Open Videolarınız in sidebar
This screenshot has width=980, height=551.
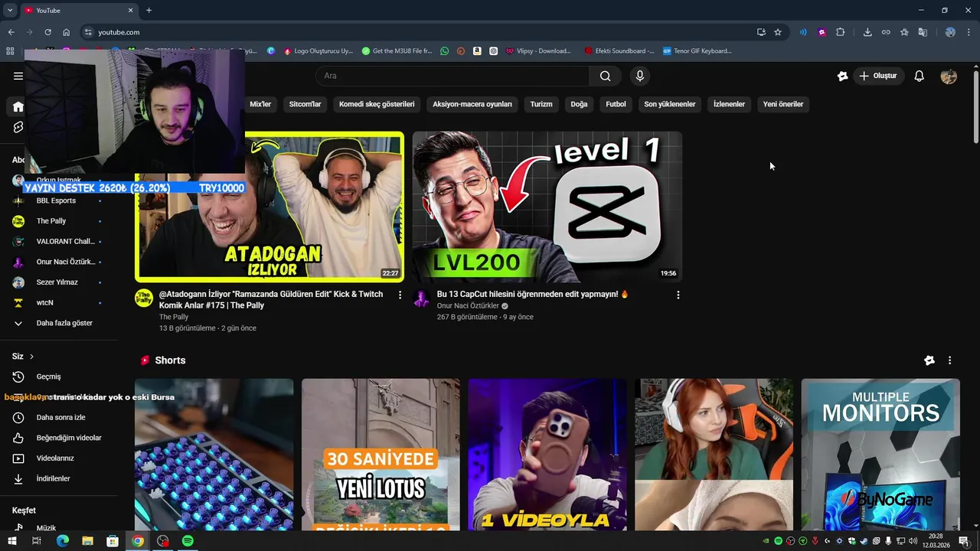tap(58, 458)
